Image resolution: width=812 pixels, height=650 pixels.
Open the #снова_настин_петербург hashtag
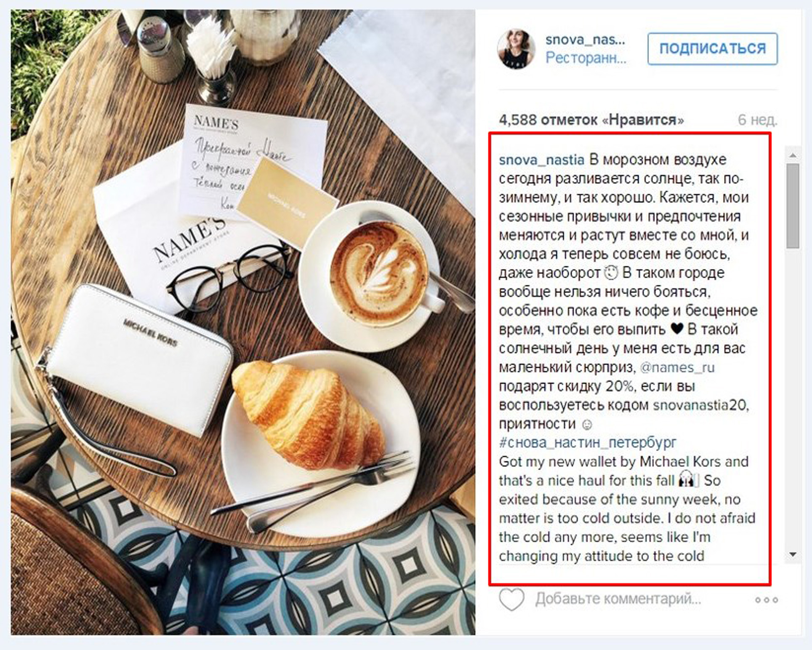588,443
